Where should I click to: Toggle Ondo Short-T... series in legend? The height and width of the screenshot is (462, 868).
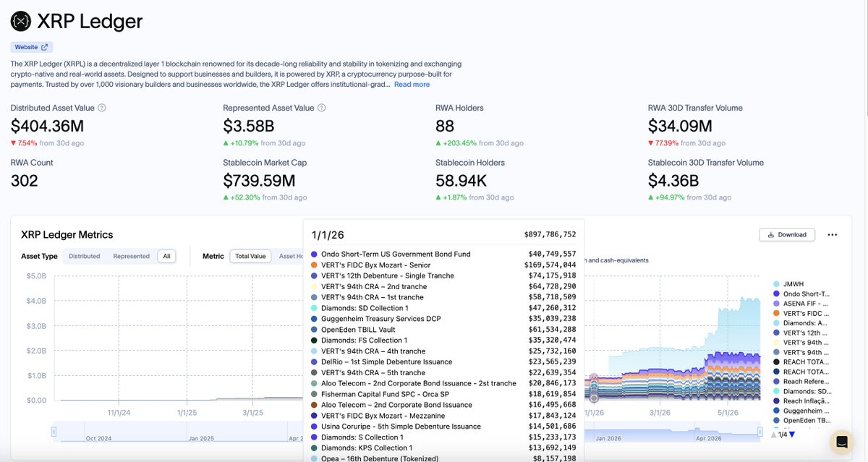(801, 294)
